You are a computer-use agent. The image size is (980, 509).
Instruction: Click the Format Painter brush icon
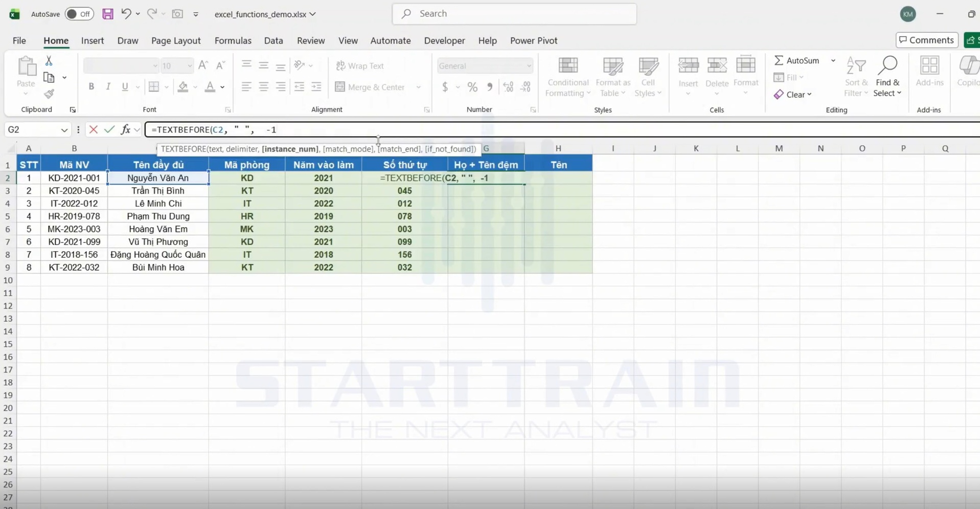(x=49, y=94)
